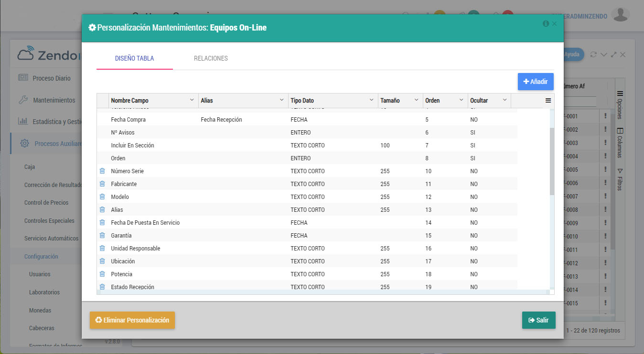
Task: Click the Proceso Diario sidebar icon
Action: click(23, 78)
